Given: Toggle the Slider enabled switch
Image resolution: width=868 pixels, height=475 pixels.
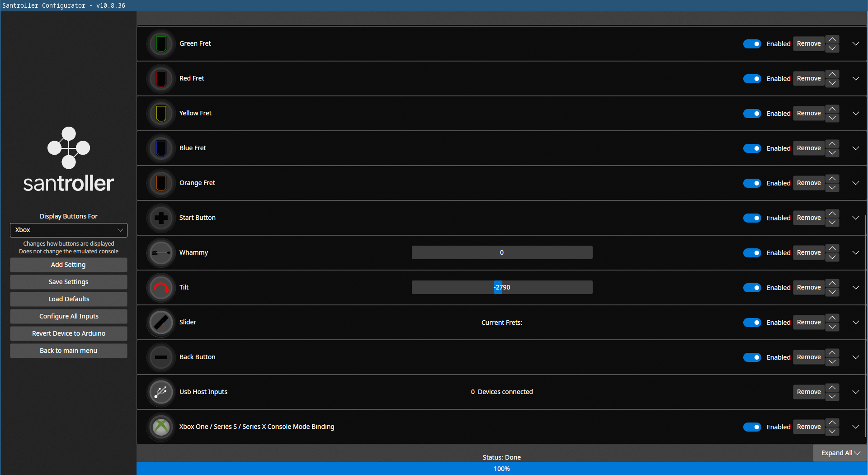Looking at the screenshot, I should [x=752, y=323].
